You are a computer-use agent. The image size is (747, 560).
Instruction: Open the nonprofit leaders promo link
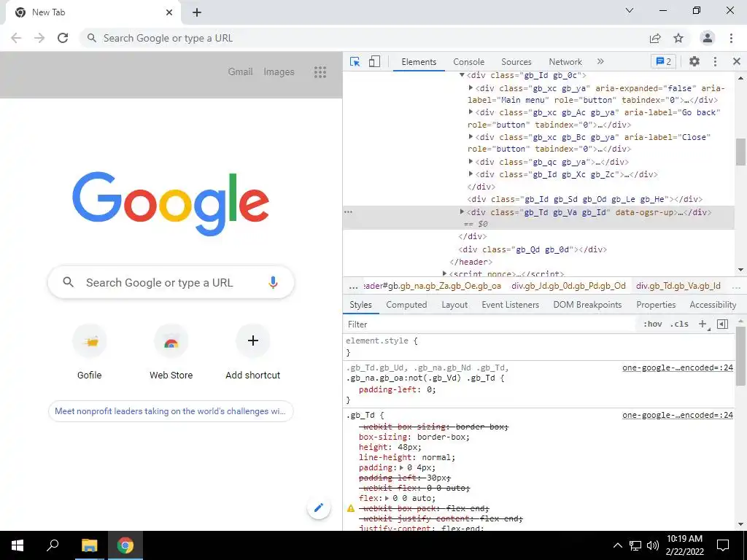171,411
